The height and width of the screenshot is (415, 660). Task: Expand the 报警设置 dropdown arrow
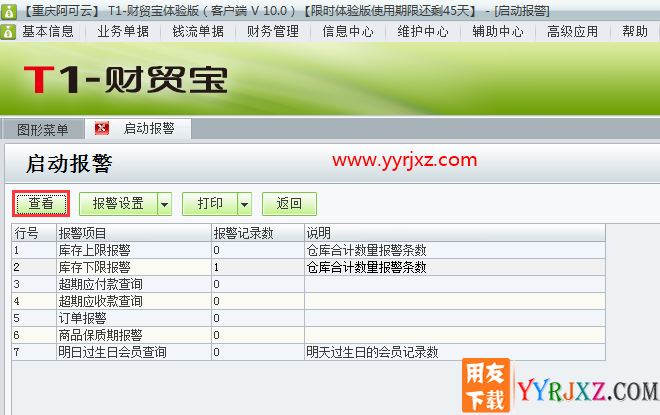pos(165,204)
